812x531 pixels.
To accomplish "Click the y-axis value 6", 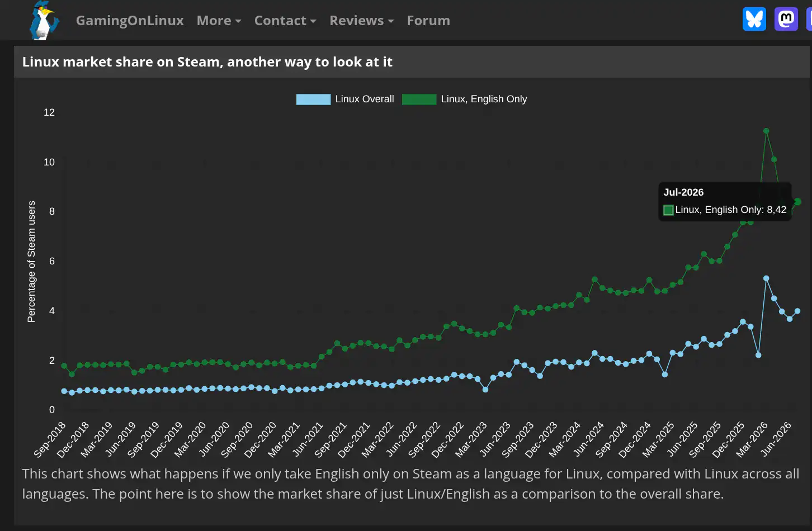I will [52, 261].
